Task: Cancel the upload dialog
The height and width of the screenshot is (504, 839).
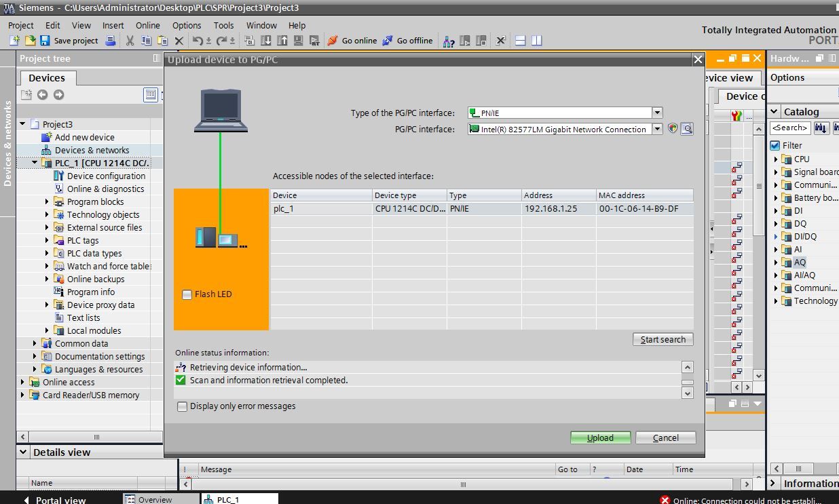Action: tap(666, 438)
